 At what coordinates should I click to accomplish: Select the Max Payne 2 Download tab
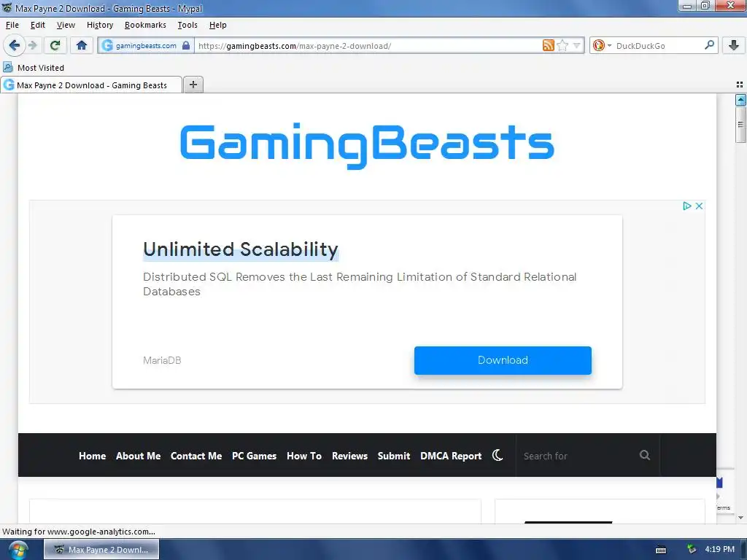click(x=91, y=85)
